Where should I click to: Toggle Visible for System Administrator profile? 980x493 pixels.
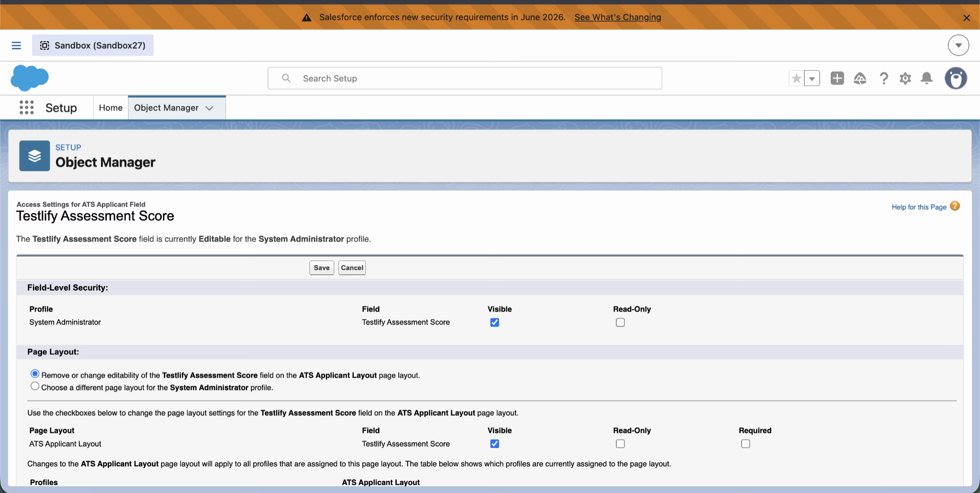tap(495, 323)
